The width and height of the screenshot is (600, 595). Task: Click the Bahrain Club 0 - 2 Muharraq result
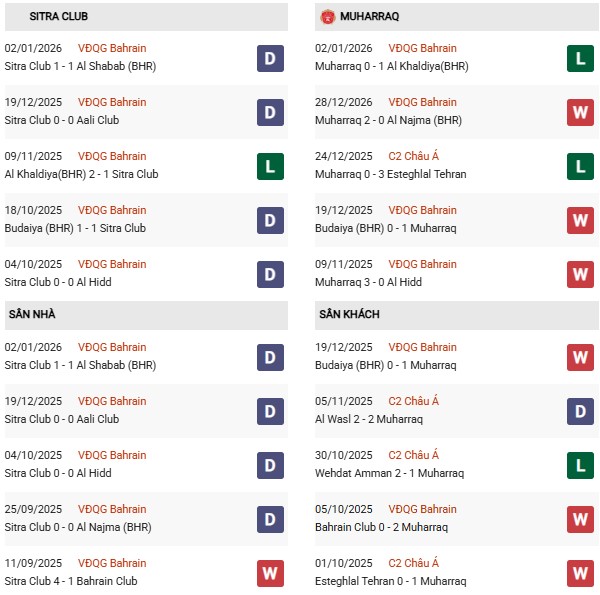(381, 527)
